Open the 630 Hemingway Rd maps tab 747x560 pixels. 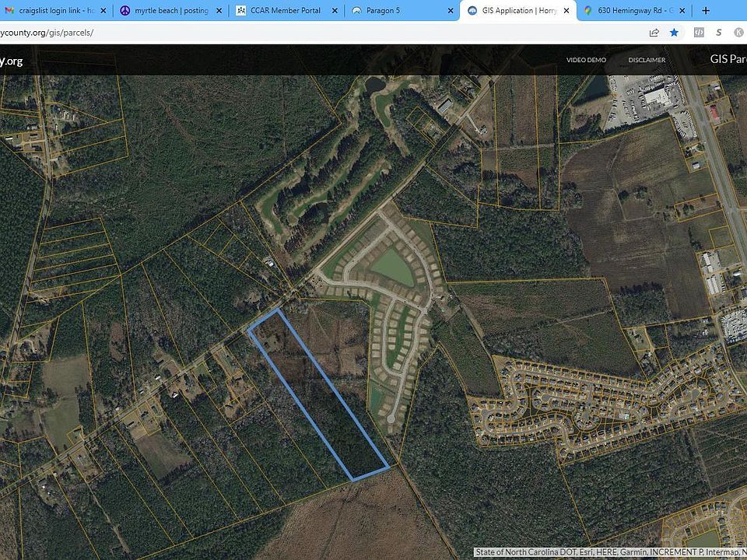(x=635, y=10)
